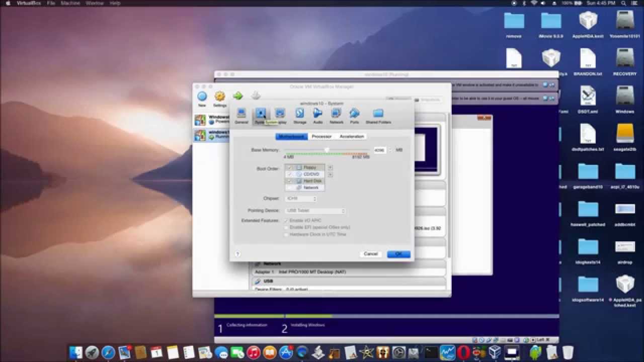The image size is (644, 362).
Task: Select the powered-off Windows VM in list
Action: point(212,120)
